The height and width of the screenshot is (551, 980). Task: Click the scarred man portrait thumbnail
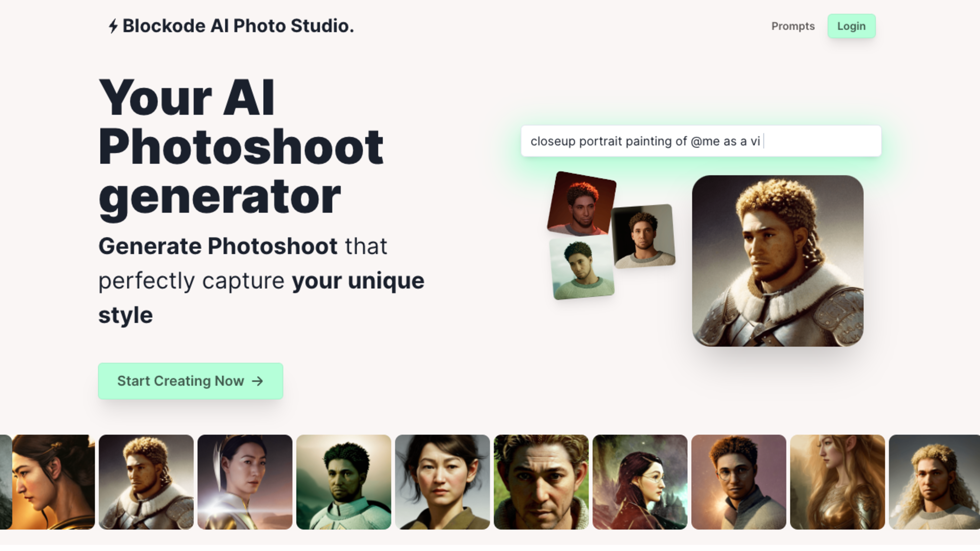click(541, 482)
